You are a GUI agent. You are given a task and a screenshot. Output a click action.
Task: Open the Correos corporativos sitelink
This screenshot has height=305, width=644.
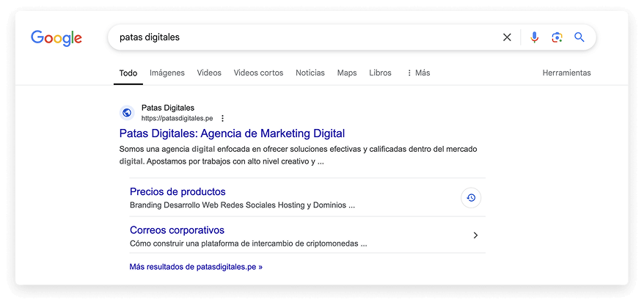177,230
